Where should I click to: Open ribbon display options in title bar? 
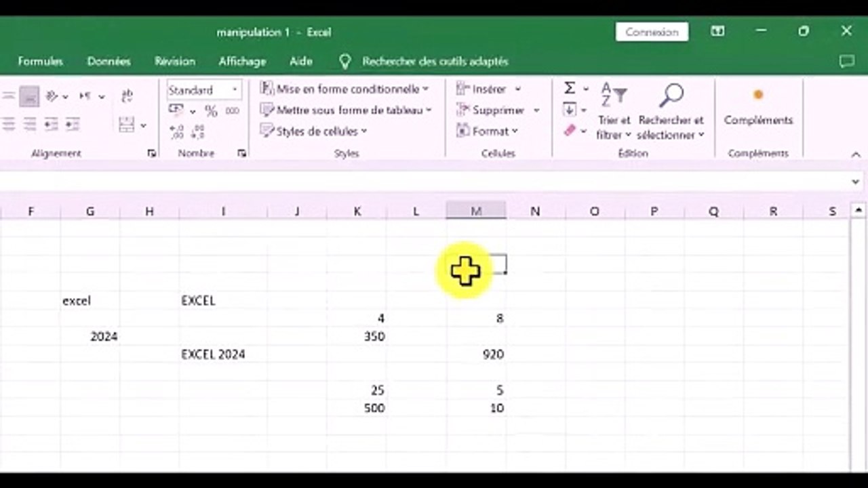tap(717, 31)
